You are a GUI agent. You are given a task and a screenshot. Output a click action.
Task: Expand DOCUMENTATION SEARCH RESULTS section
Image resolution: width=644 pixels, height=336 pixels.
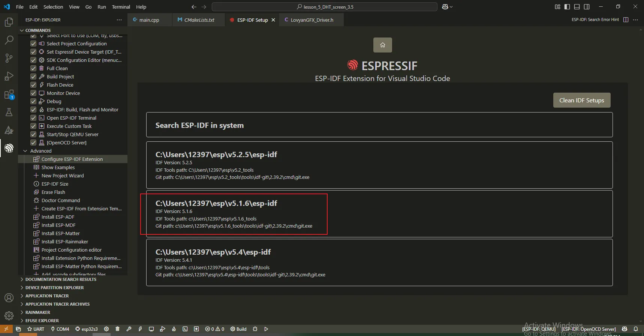73,279
